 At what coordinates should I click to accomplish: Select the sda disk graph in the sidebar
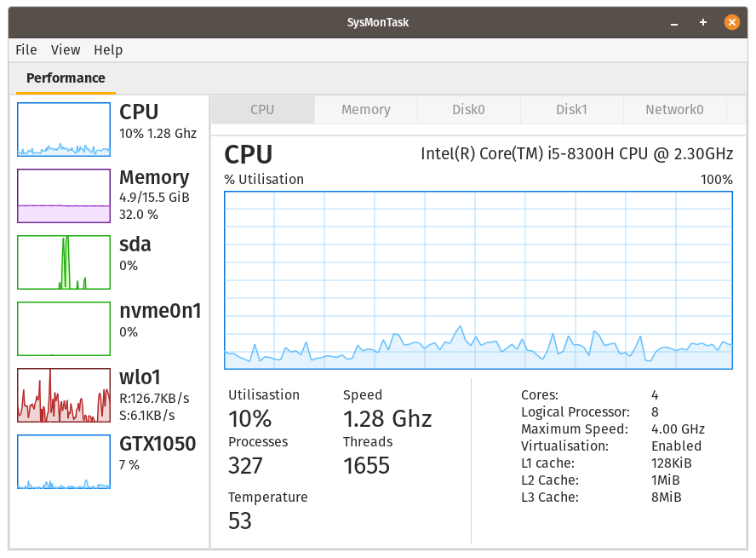pos(64,262)
